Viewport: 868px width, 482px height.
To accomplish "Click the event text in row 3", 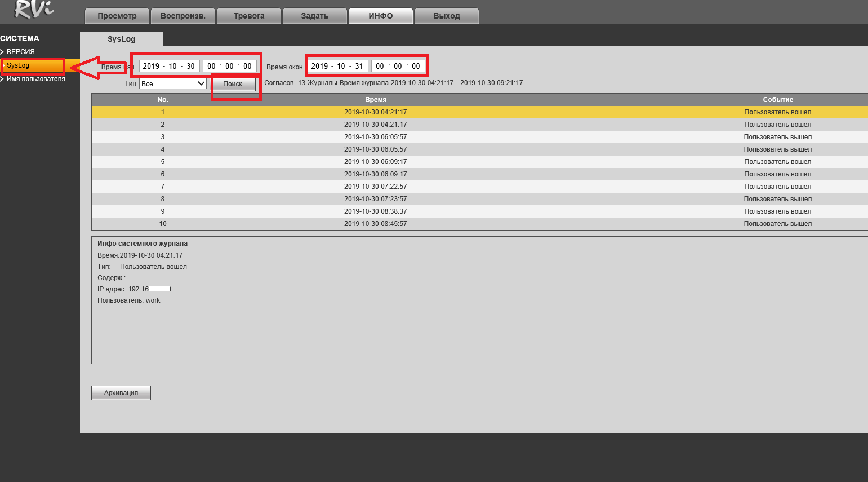I will [x=778, y=137].
